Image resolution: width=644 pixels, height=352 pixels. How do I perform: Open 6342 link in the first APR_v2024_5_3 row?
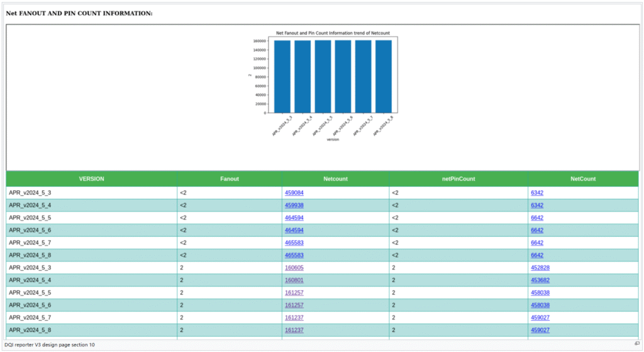click(536, 193)
